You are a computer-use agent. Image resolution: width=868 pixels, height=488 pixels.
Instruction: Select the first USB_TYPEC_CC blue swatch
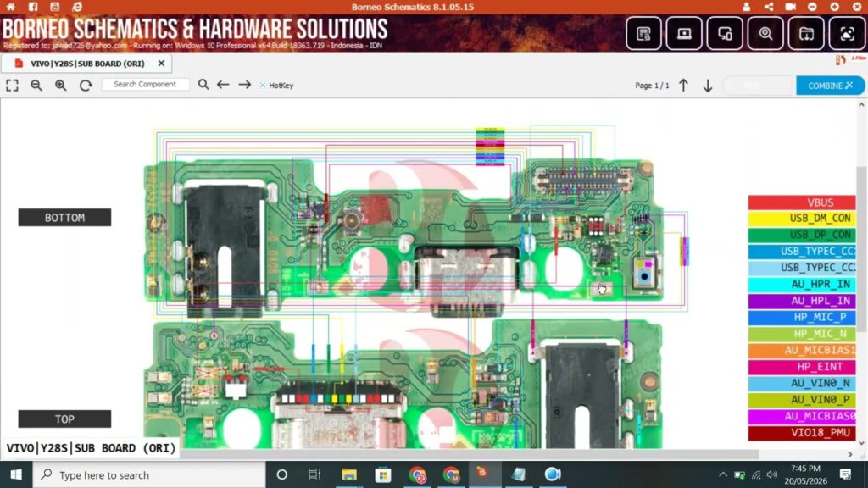(x=802, y=251)
